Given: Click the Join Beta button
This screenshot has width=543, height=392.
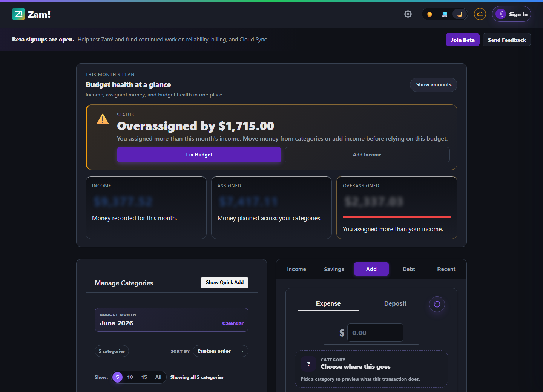Looking at the screenshot, I should point(462,40).
